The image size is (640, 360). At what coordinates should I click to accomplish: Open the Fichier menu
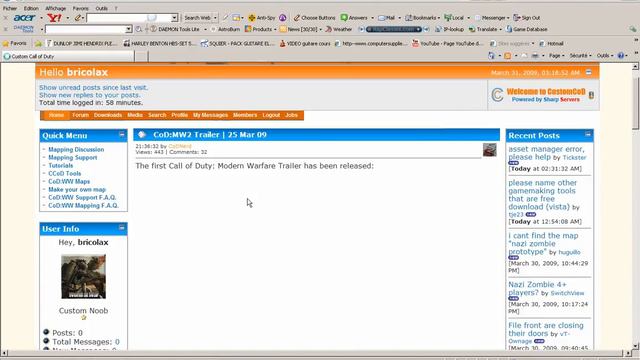click(x=10, y=8)
